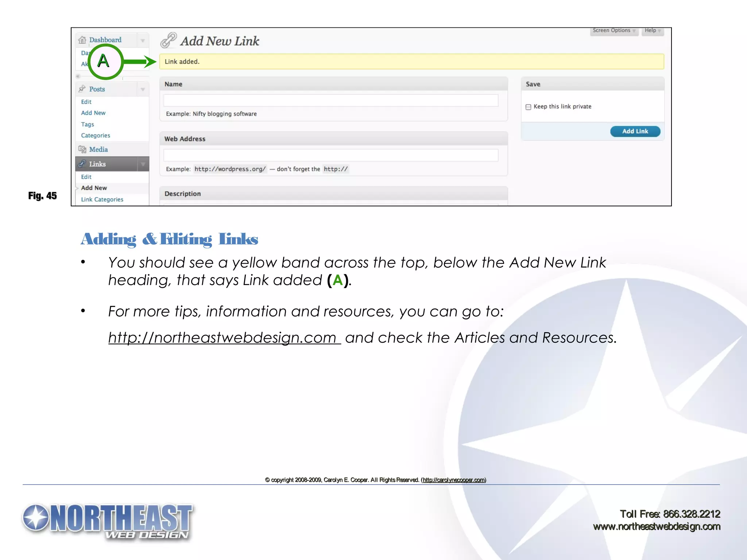Click the Example: Nifty blogging software hint
The height and width of the screenshot is (560, 747).
click(x=211, y=114)
